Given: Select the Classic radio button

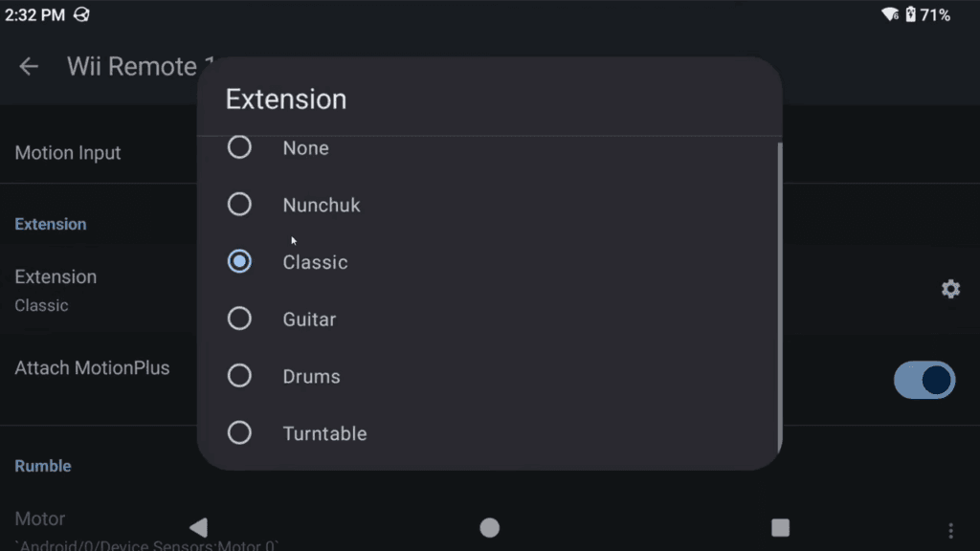Looking at the screenshot, I should click(239, 261).
